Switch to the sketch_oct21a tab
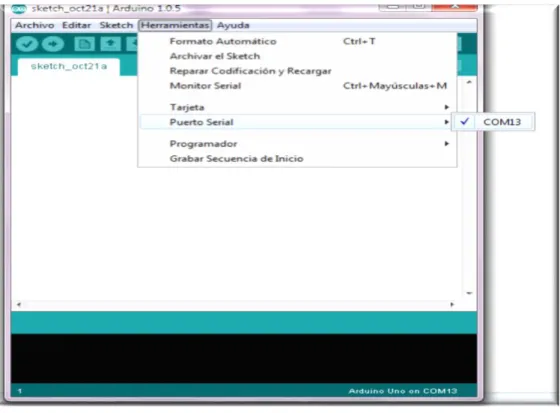The width and height of the screenshot is (560, 413). pos(69,66)
